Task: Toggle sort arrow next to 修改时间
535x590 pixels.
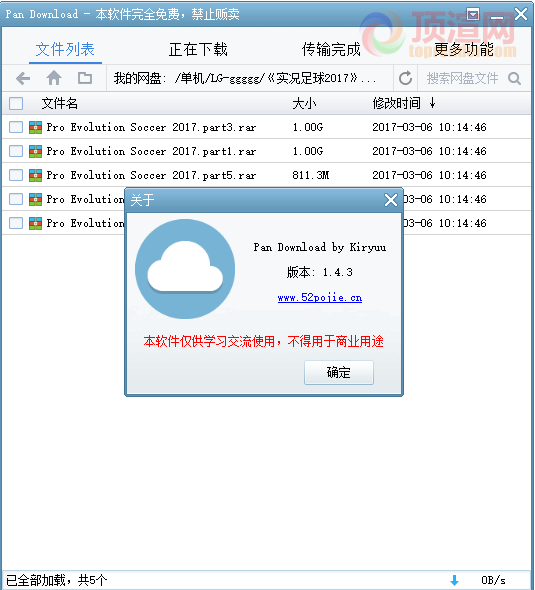Action: click(433, 103)
